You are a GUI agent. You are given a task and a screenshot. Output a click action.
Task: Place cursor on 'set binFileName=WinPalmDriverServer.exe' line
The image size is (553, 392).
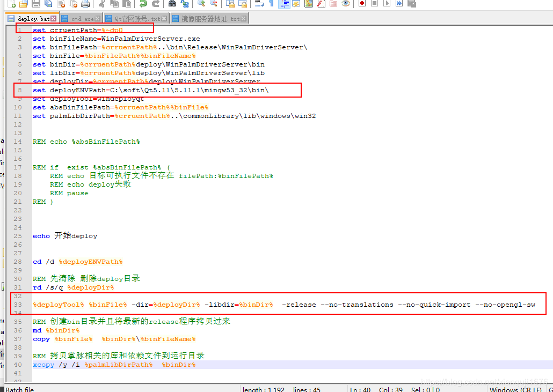point(117,39)
